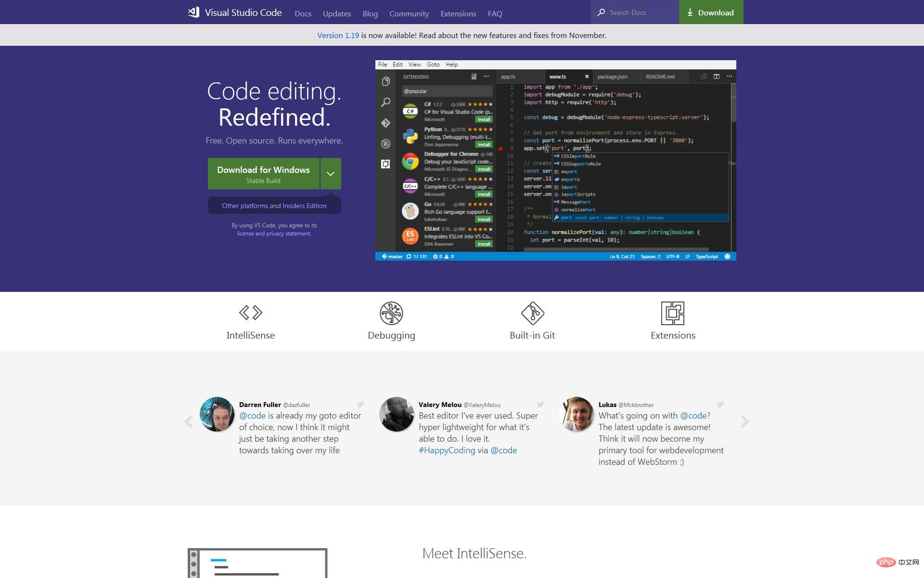The width and height of the screenshot is (924, 578).
Task: Open the Docs menu item
Action: tap(303, 13)
